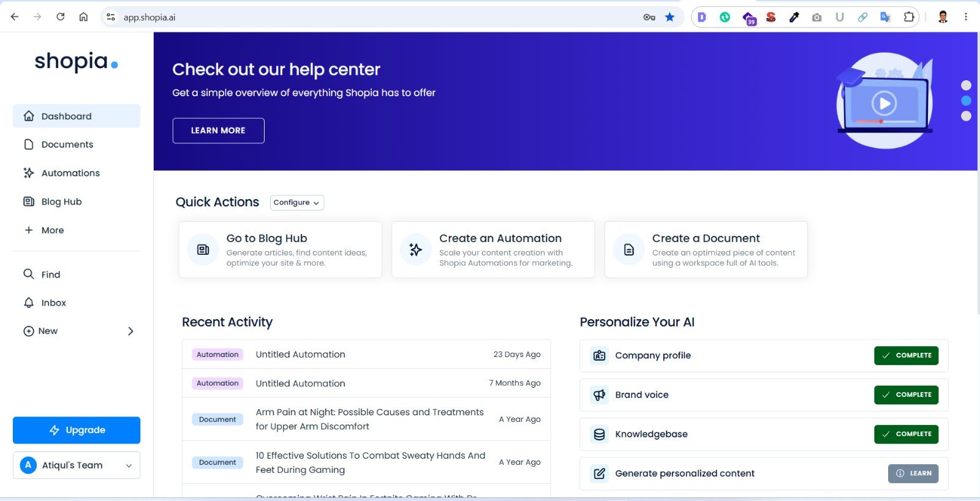Viewport: 980px width, 501px height.
Task: Click the Create a Document card file icon
Action: pyautogui.click(x=629, y=249)
